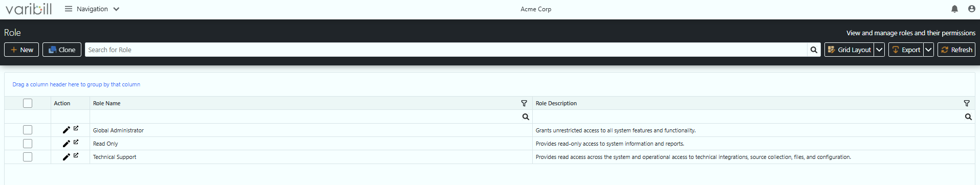
Task: Click the Clone button
Action: (x=62, y=50)
